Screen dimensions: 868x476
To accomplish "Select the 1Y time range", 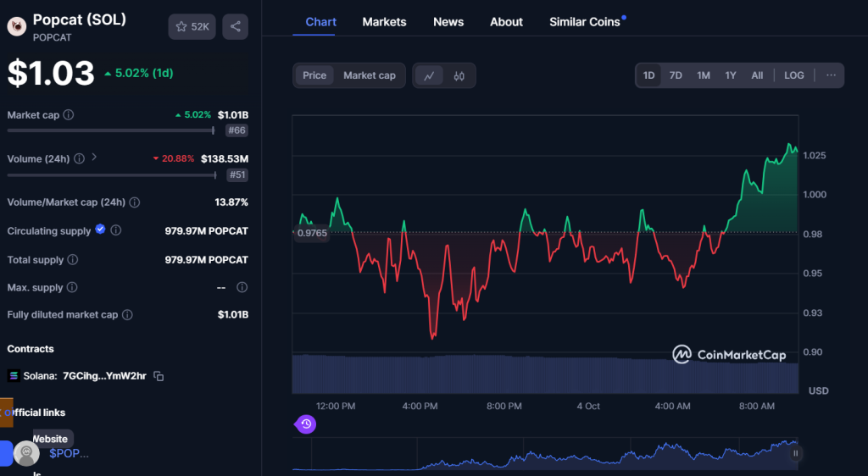I will click(x=731, y=75).
